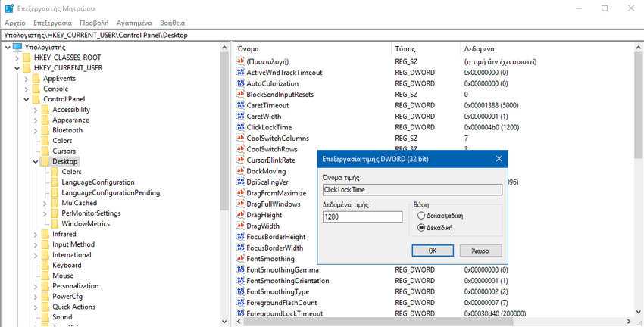
Task: Open the Επεξεργασία menu
Action: coord(52,23)
